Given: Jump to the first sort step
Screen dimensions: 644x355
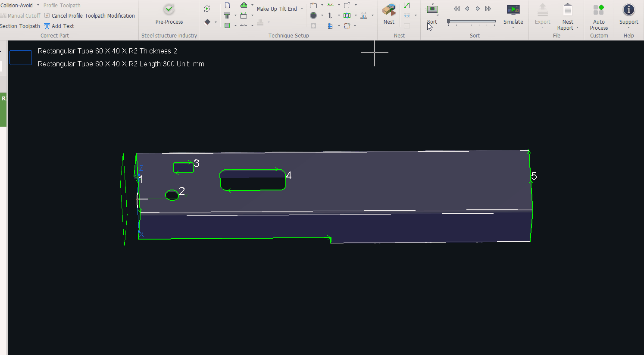Looking at the screenshot, I should 456,9.
